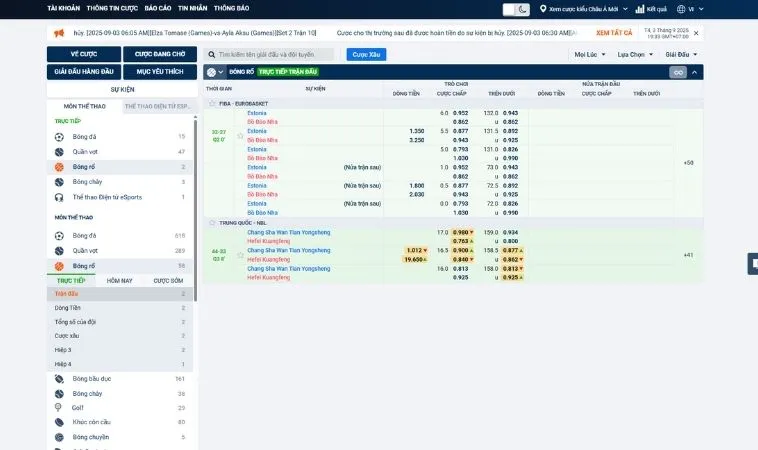This screenshot has width=758, height=450.
Task: Switch to the Hôm Nay tab
Action: [x=119, y=281]
